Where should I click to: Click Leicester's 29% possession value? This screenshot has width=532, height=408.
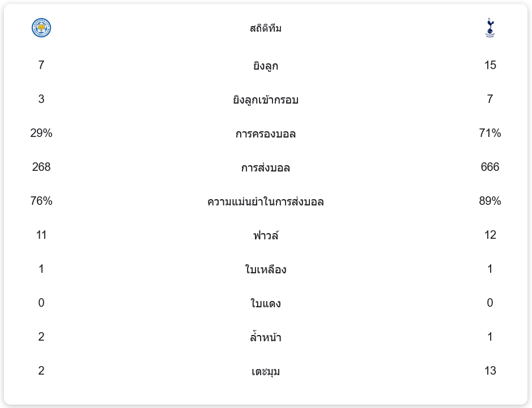coord(41,133)
